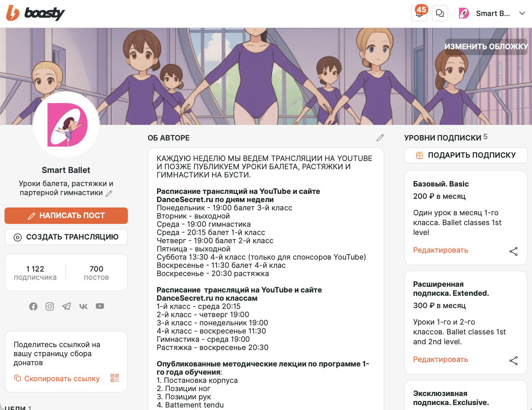The width and height of the screenshot is (532, 410).
Task: Open the VK social link
Action: (83, 306)
